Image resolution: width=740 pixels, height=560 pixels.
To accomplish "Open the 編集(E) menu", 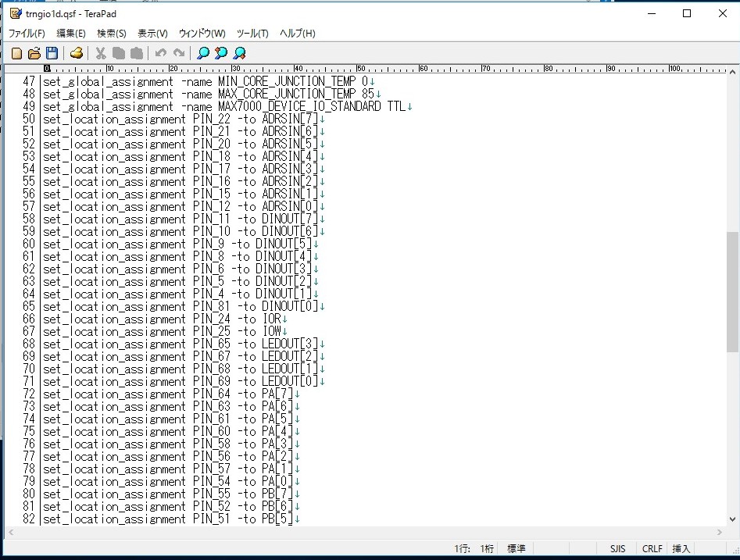I will tap(71, 34).
